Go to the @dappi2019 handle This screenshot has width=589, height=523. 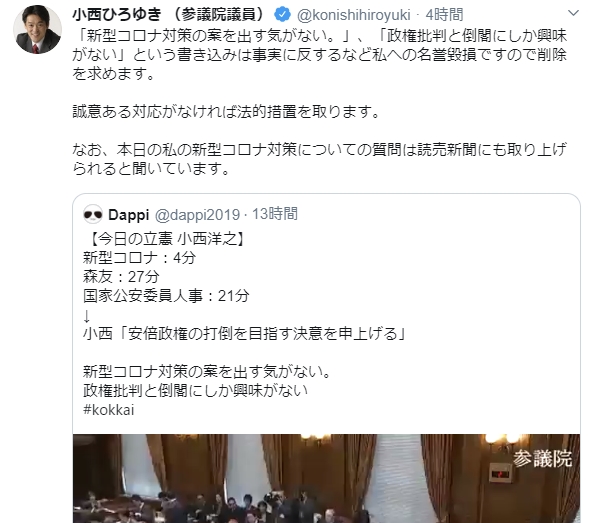198,215
